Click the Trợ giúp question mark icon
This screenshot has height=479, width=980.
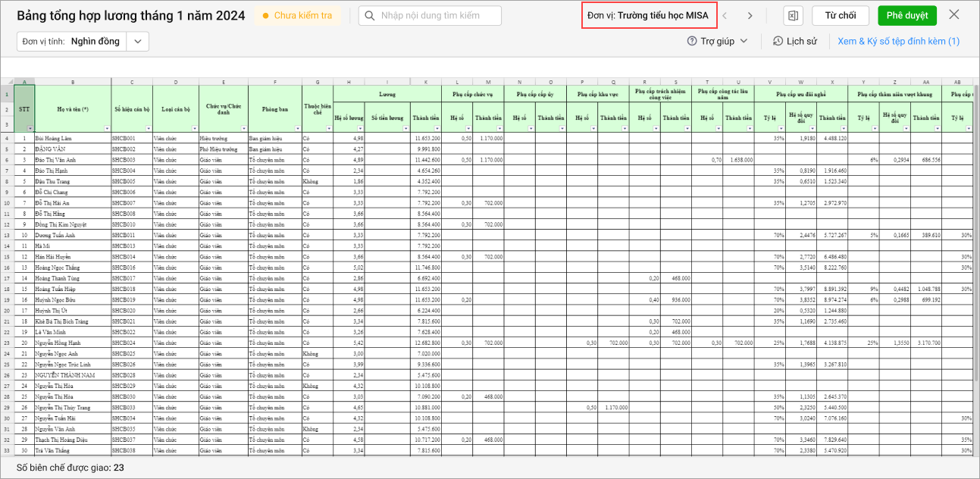click(x=691, y=42)
